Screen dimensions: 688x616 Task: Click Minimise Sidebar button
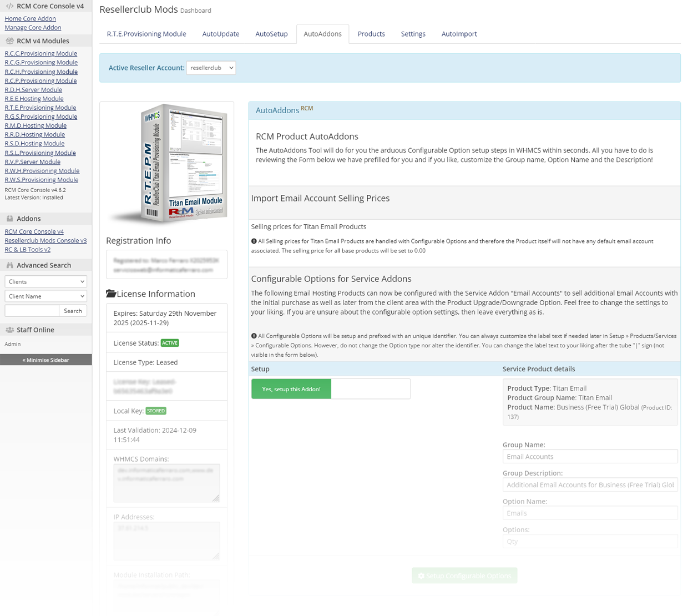coord(46,360)
